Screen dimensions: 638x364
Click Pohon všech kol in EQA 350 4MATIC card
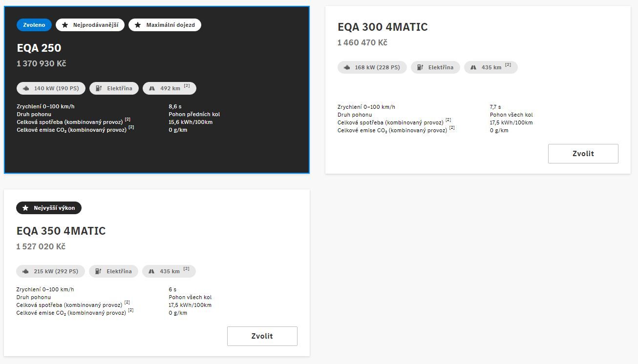(190, 297)
